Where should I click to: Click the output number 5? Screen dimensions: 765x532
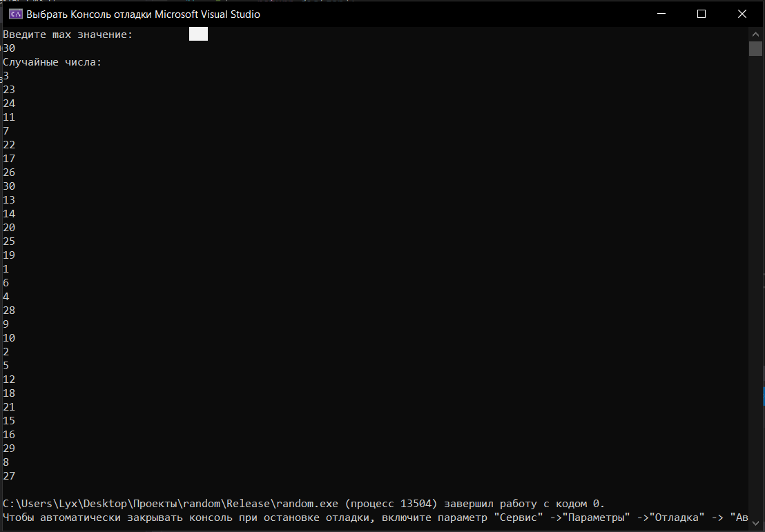point(6,366)
